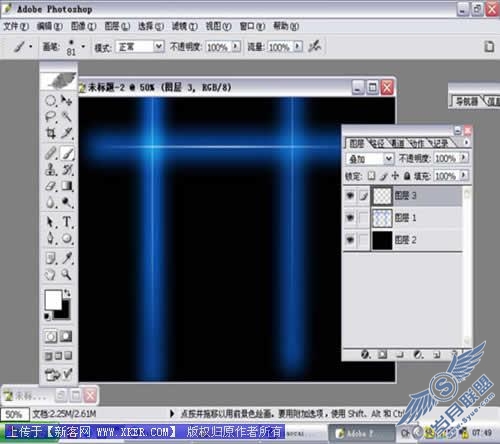Toggle lock transparent pixels
The width and height of the screenshot is (500, 444).
(371, 176)
